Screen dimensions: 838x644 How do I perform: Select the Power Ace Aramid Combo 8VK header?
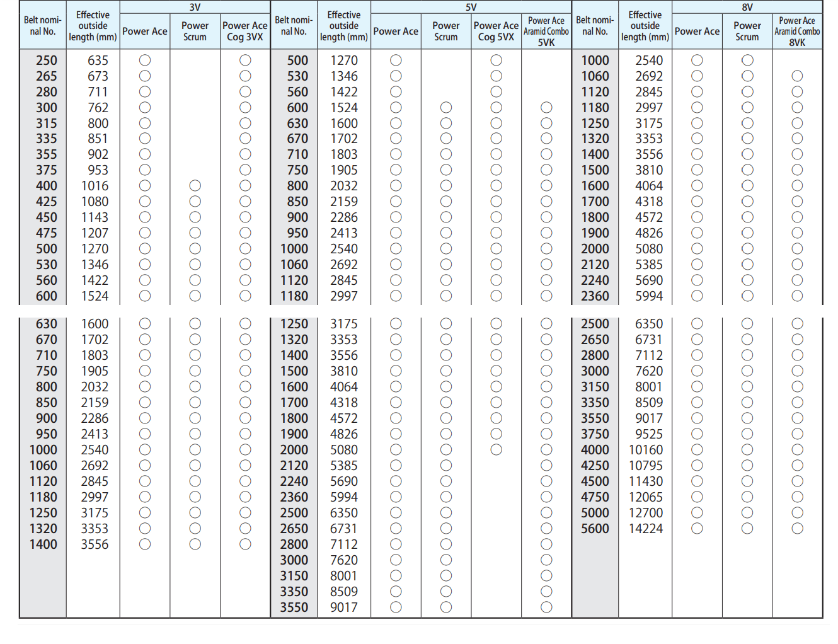click(x=797, y=31)
